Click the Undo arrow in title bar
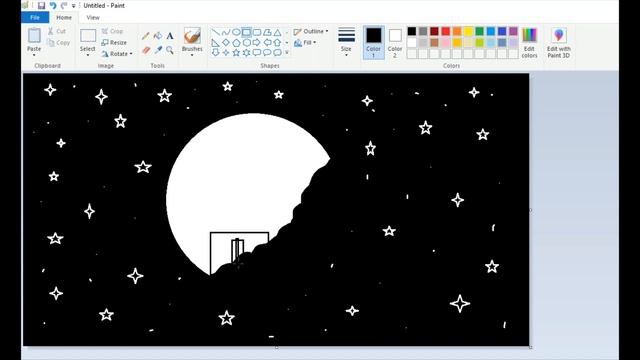The height and width of the screenshot is (360, 640). [x=53, y=5]
